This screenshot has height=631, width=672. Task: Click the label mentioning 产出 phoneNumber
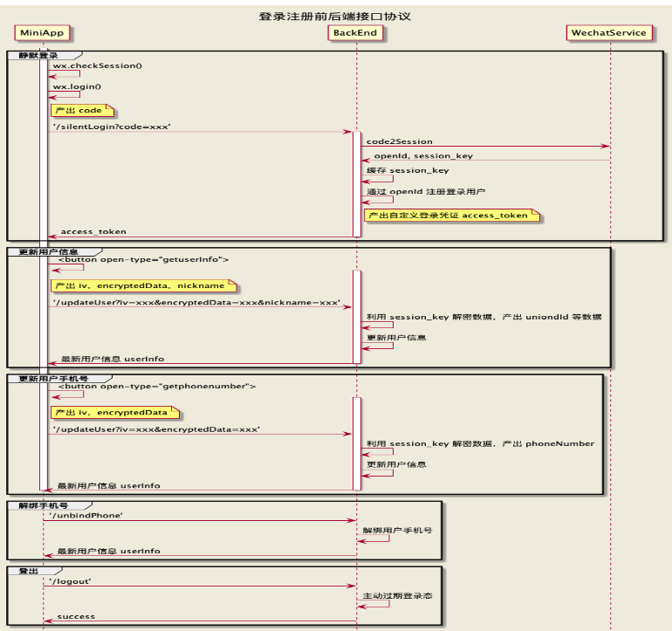pos(480,443)
